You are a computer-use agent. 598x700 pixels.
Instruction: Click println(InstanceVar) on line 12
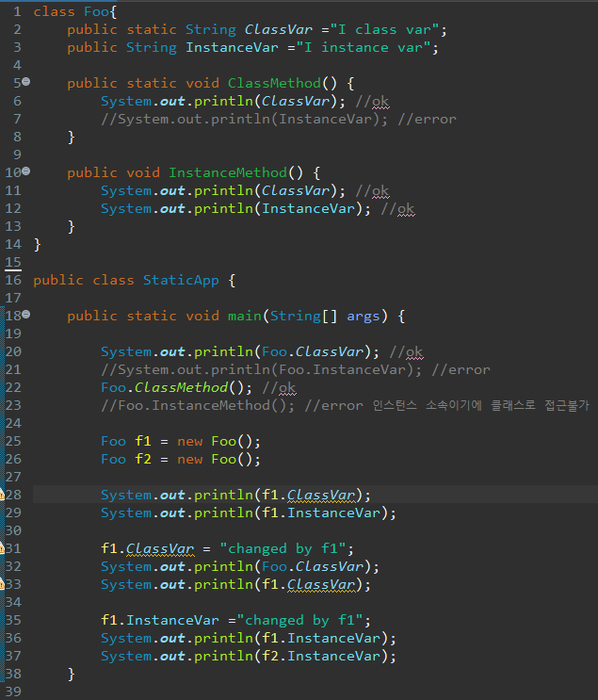(283, 208)
